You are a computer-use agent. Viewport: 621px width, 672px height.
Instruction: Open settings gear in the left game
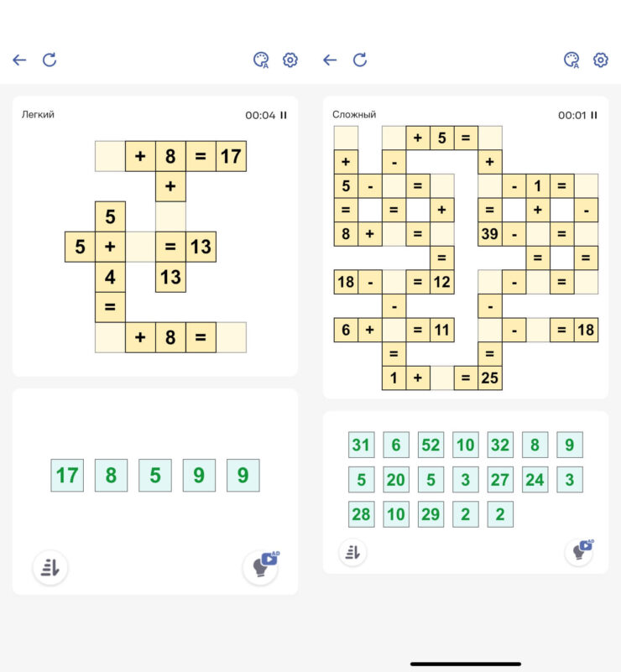pos(290,60)
